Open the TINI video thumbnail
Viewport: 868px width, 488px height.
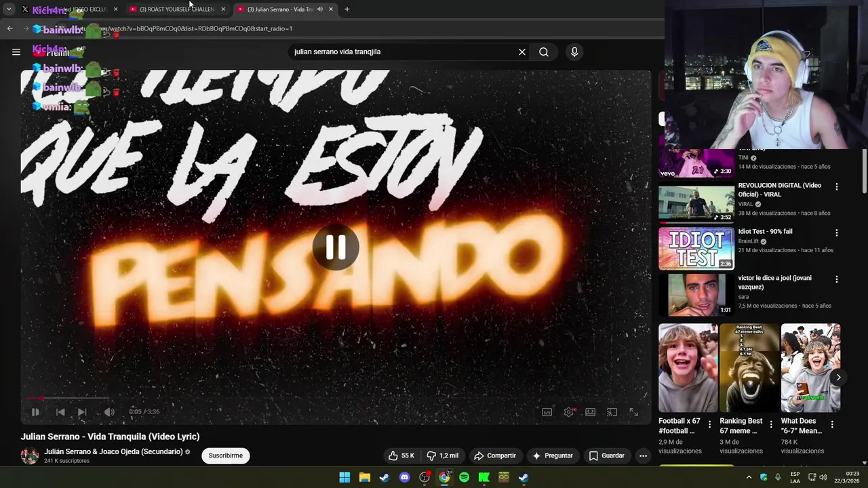coord(696,163)
